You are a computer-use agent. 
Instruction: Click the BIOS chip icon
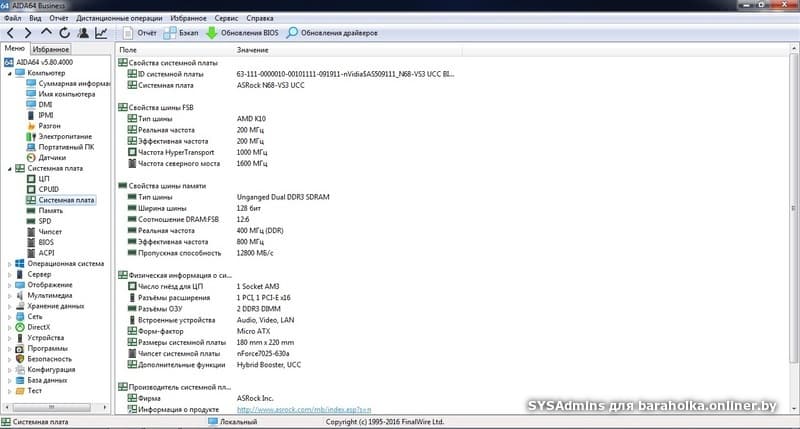31,242
